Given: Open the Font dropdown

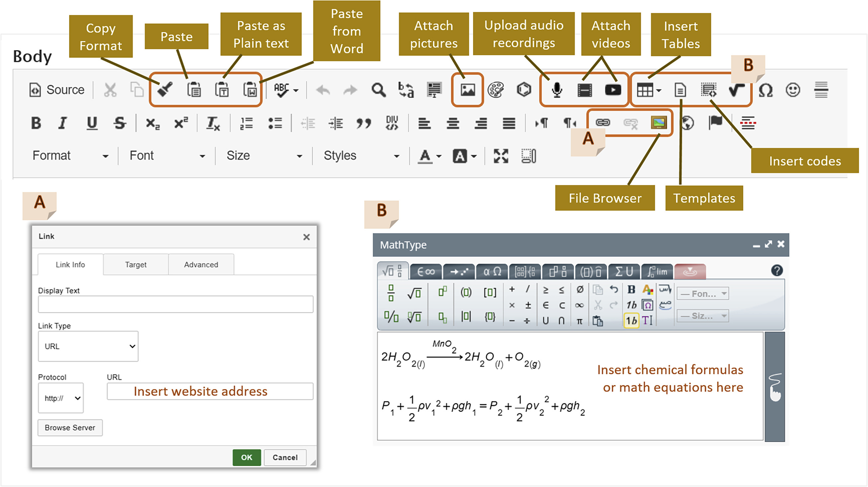Looking at the screenshot, I should [167, 156].
